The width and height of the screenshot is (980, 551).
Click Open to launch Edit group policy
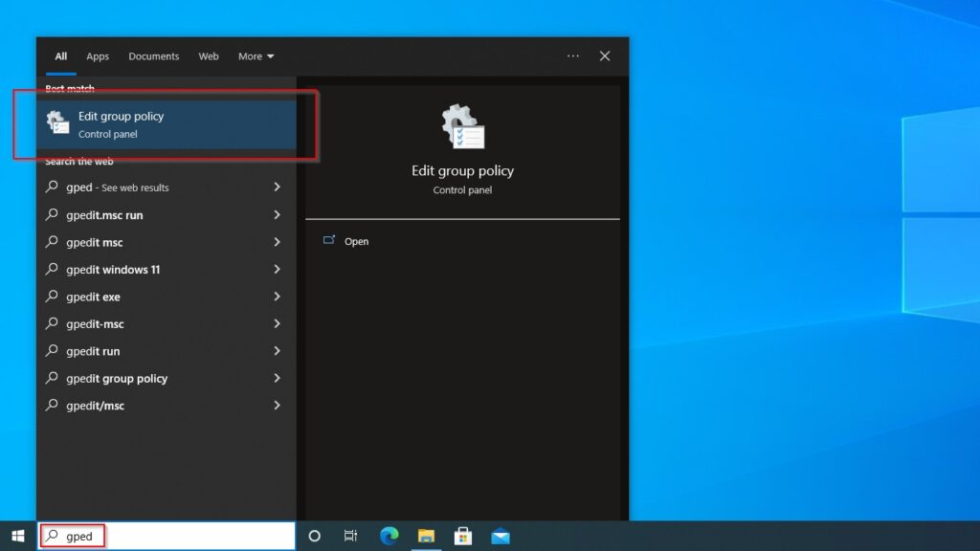356,241
